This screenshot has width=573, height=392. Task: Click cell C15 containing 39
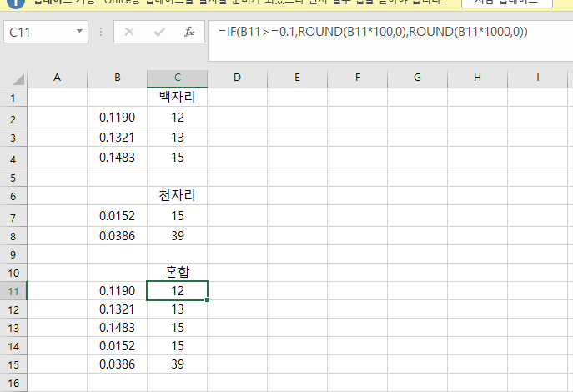point(177,364)
